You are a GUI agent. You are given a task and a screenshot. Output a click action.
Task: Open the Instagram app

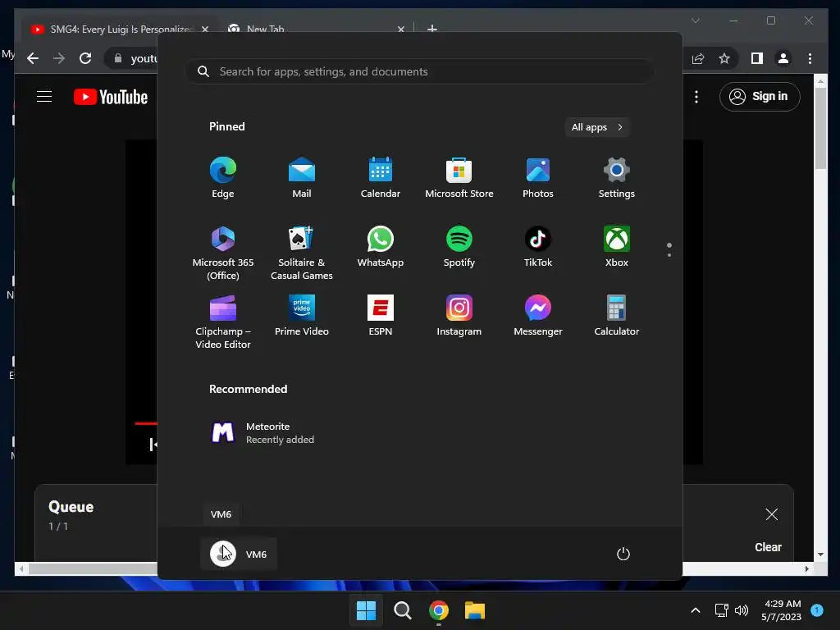[x=459, y=316]
